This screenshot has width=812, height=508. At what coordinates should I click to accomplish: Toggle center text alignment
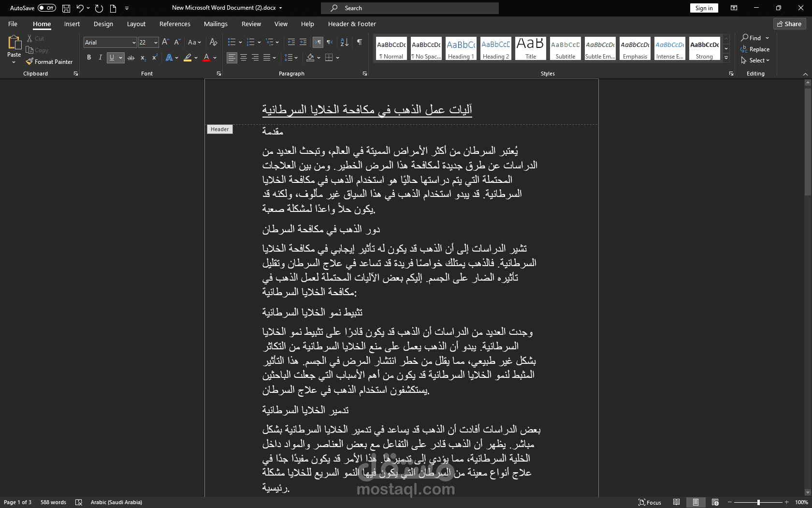(244, 58)
